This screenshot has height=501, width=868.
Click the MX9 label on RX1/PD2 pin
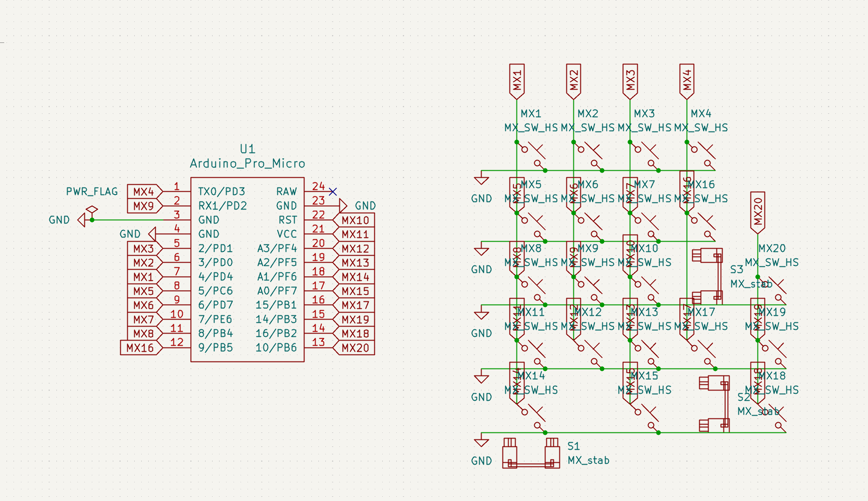(x=144, y=206)
